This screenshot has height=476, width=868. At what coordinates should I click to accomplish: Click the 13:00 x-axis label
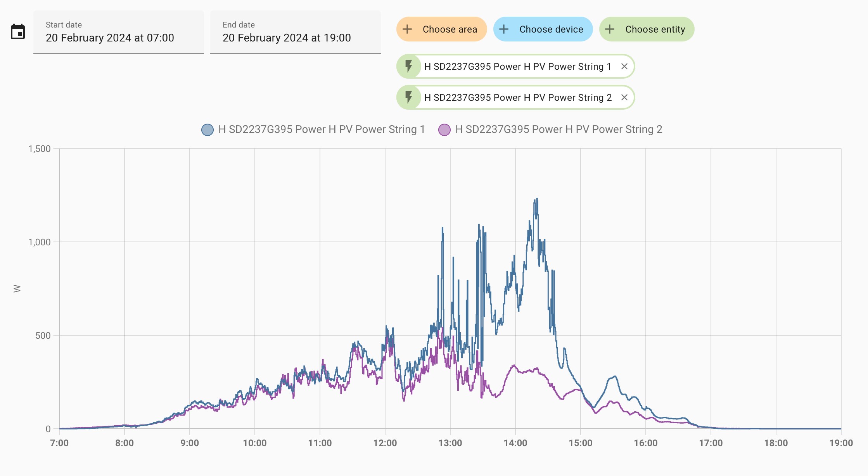click(450, 443)
